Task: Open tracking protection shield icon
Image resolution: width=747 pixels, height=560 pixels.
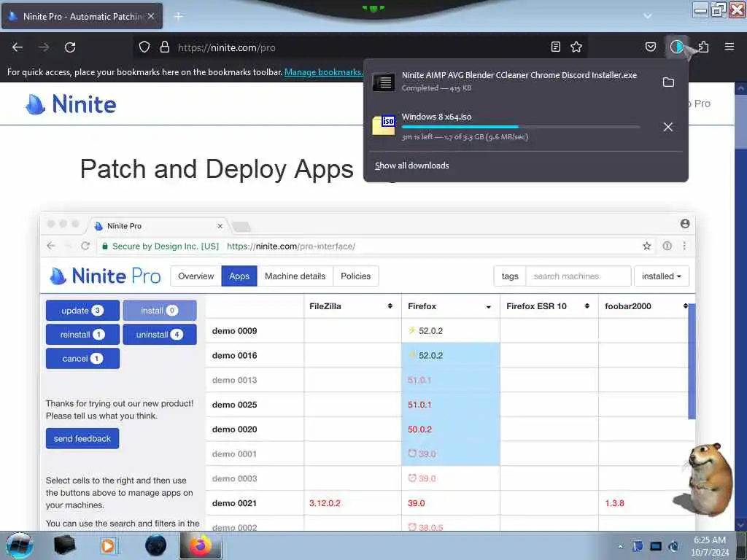Action: tap(144, 47)
